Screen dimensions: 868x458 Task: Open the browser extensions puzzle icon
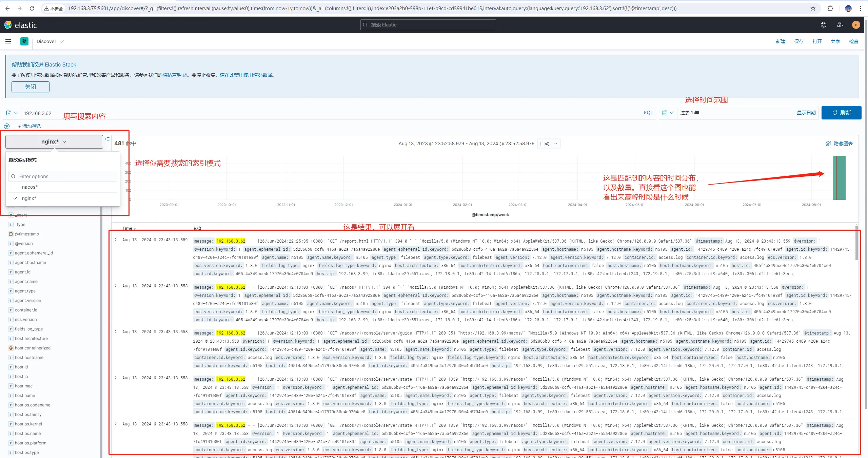coord(830,8)
